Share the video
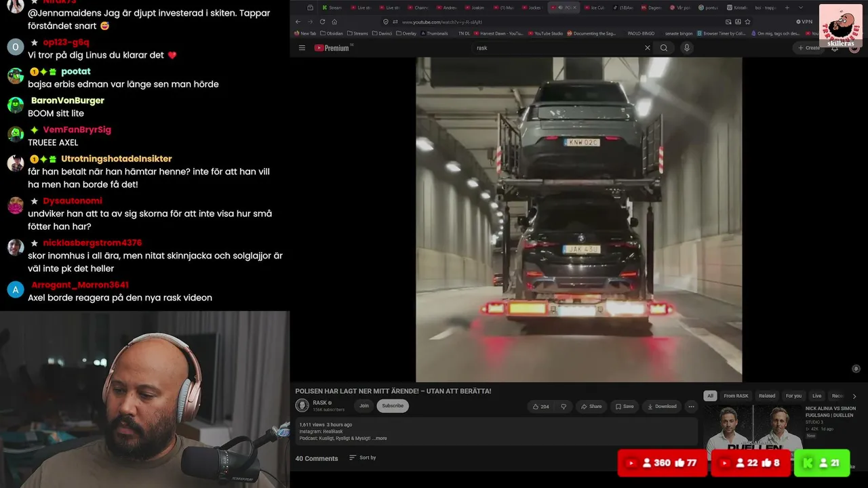The image size is (868, 488). point(591,407)
